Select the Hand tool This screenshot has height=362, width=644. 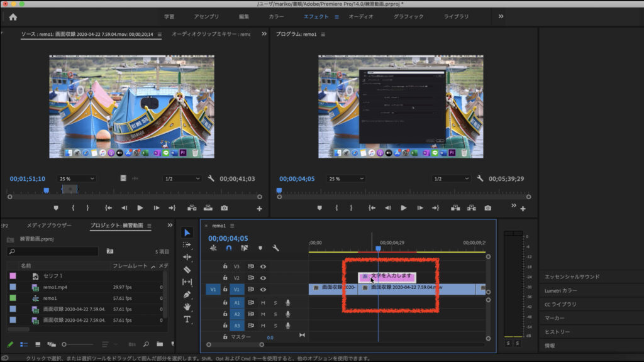click(x=187, y=307)
